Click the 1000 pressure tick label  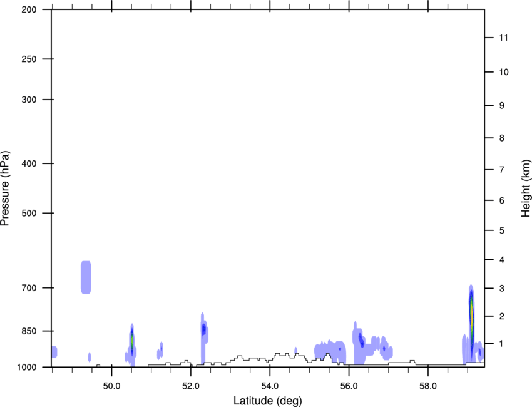click(x=27, y=367)
